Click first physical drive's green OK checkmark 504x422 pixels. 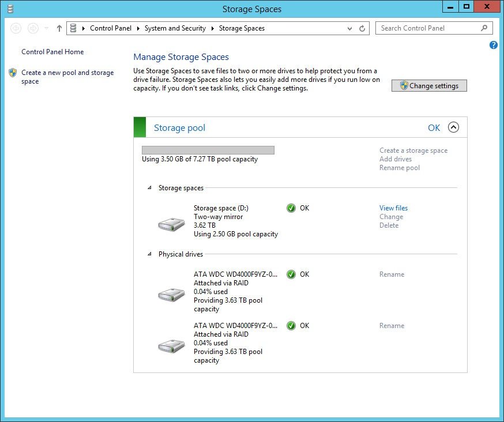[291, 274]
